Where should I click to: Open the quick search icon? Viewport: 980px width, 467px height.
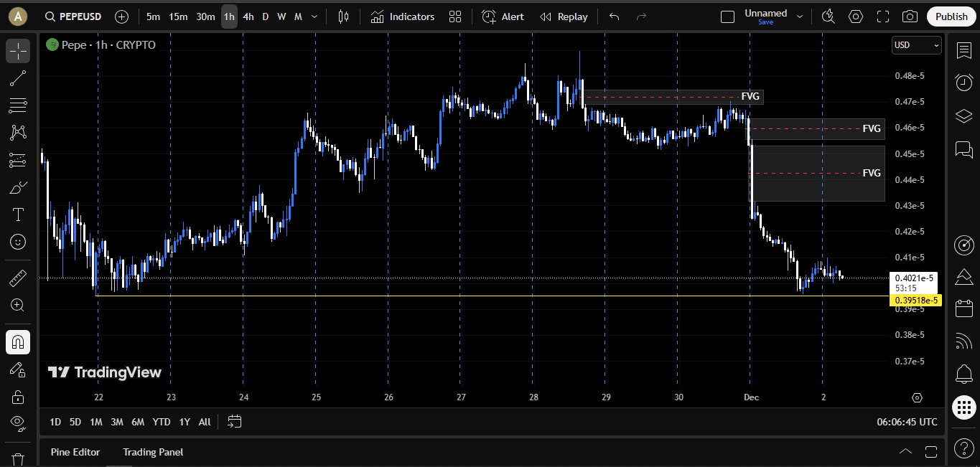click(x=829, y=16)
